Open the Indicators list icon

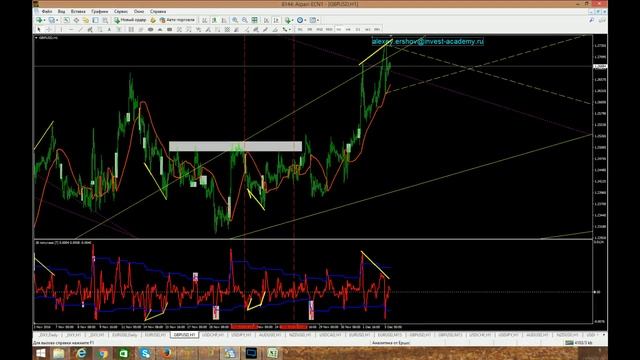(288, 20)
